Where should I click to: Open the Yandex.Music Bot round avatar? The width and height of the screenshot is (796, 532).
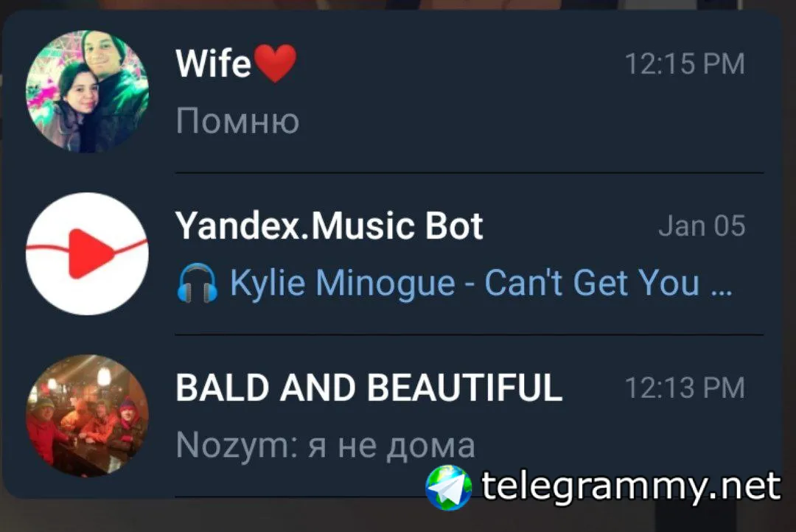(x=87, y=253)
